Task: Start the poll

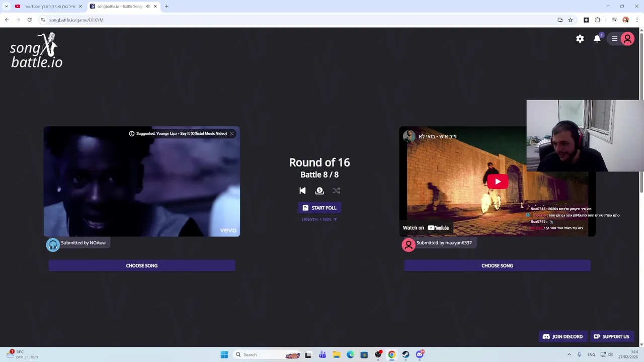Action: point(319,208)
